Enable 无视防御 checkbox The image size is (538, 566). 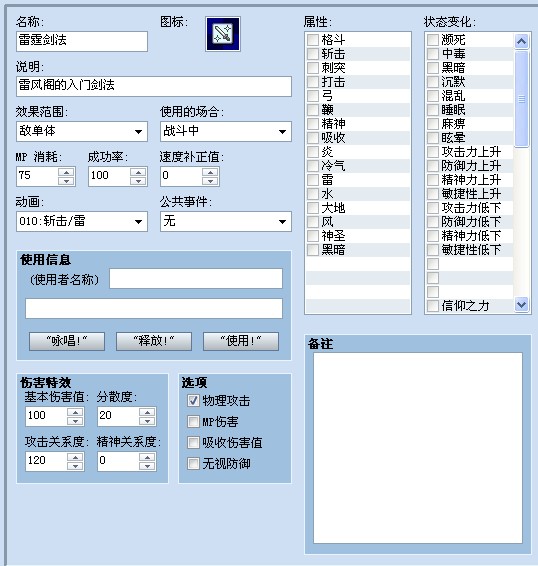[193, 463]
